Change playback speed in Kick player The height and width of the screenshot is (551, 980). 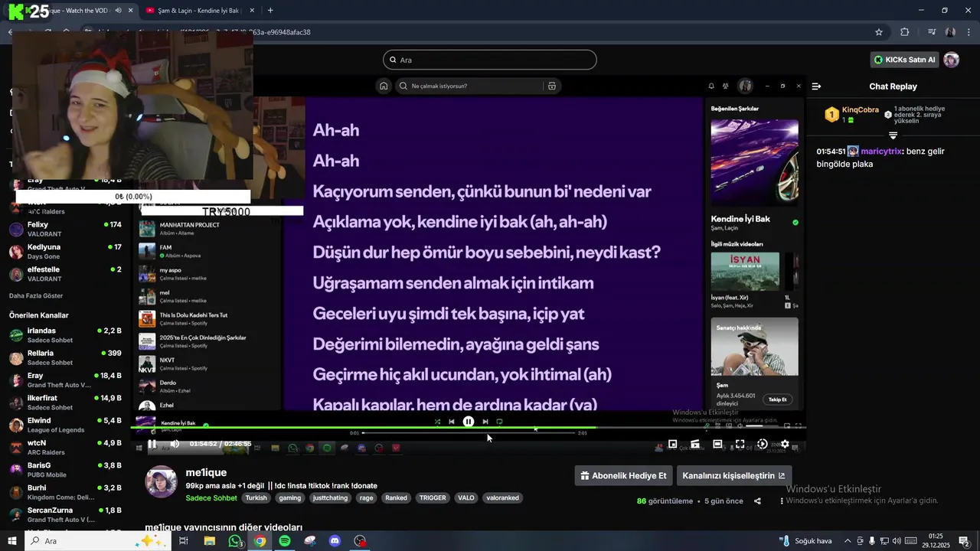pos(762,444)
